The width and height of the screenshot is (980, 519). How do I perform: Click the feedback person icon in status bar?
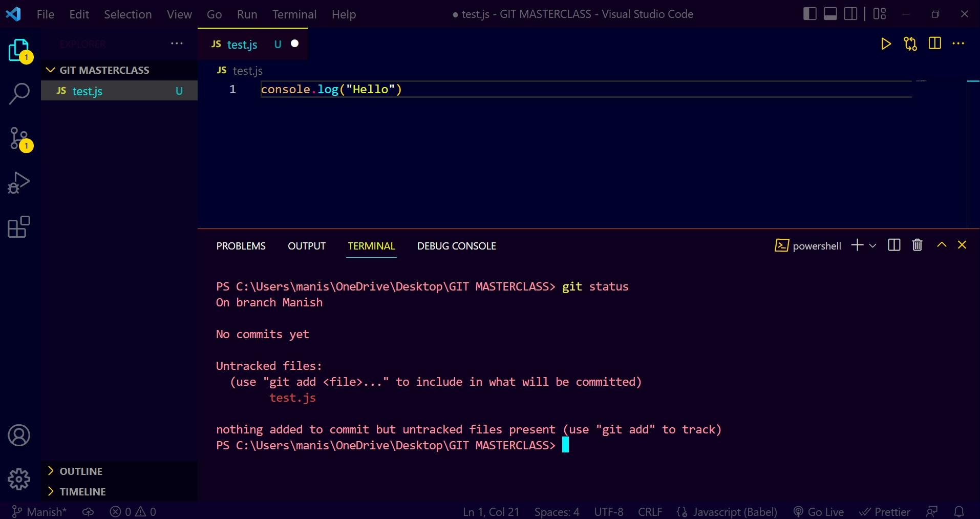tap(932, 511)
